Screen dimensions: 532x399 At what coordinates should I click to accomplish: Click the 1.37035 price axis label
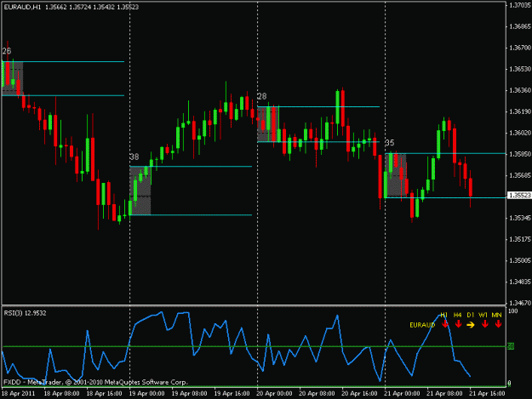tap(520, 5)
